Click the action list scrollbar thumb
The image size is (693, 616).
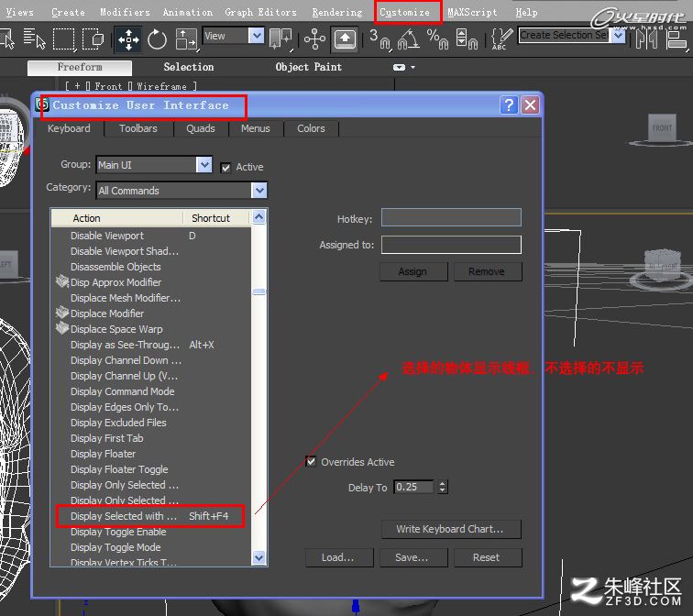pyautogui.click(x=259, y=292)
